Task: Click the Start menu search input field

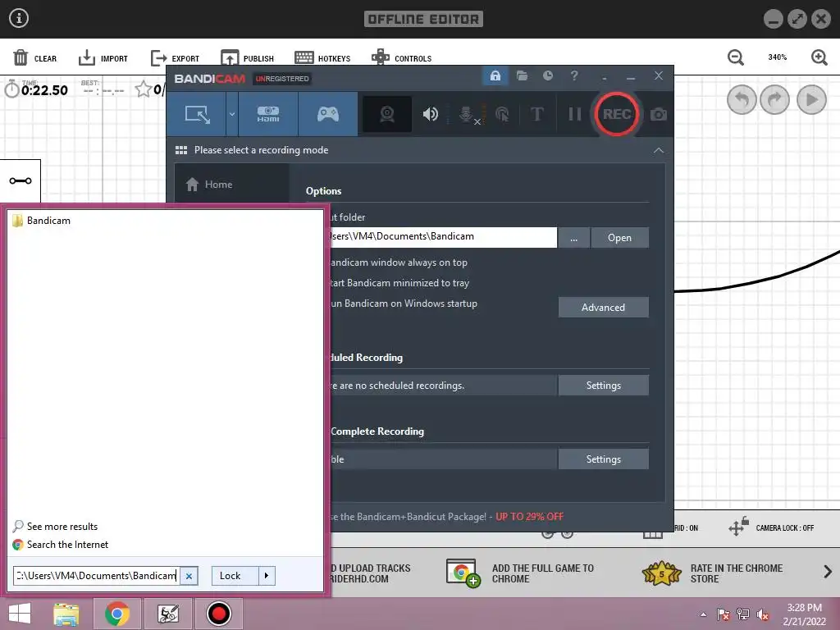Action: tap(97, 576)
